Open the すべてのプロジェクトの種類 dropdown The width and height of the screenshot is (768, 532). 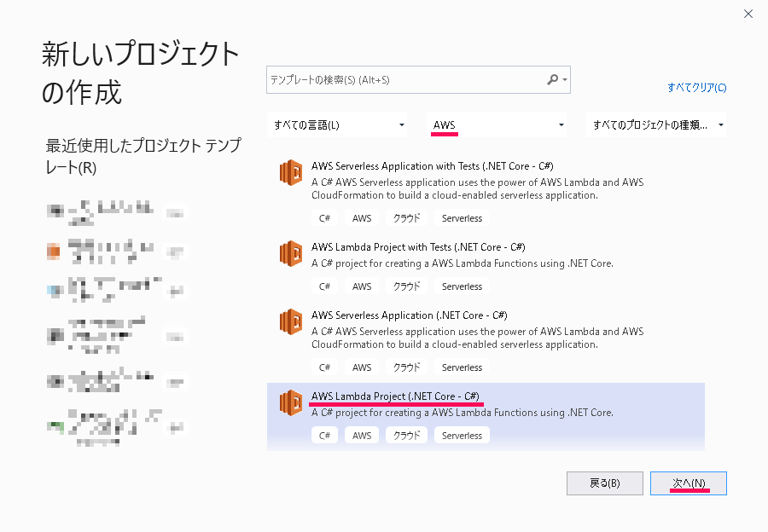(656, 124)
